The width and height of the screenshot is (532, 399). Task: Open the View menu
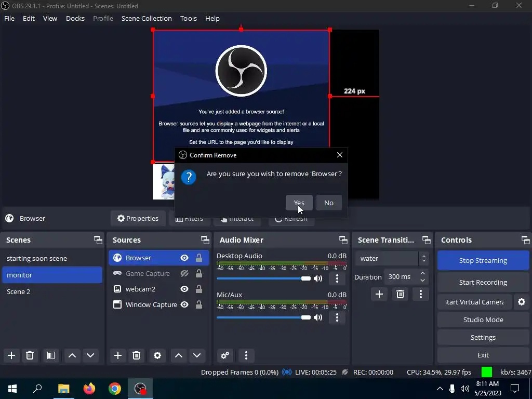click(x=50, y=18)
